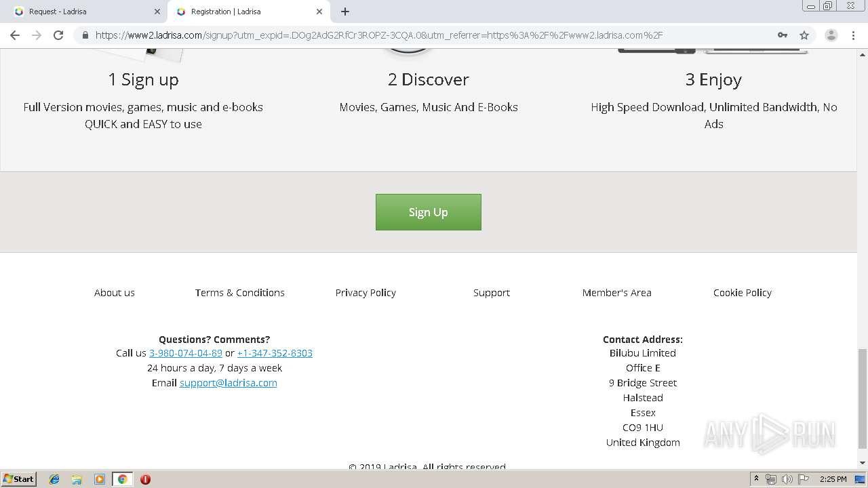
Task: Bookmark this page with the star icon
Action: [804, 35]
